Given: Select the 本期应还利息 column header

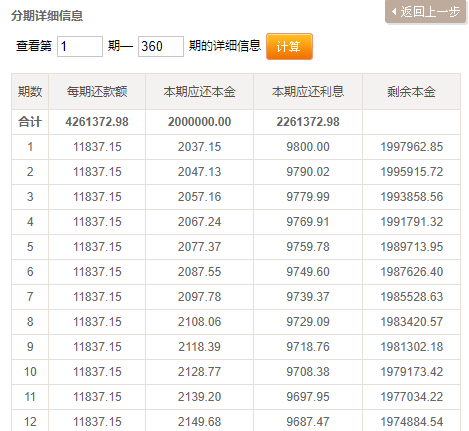Looking at the screenshot, I should (x=308, y=92).
